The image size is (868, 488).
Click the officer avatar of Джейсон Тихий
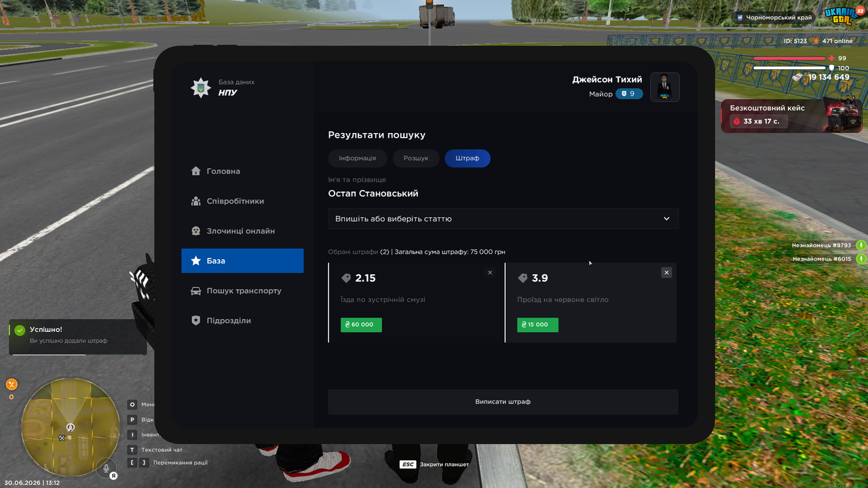click(665, 87)
